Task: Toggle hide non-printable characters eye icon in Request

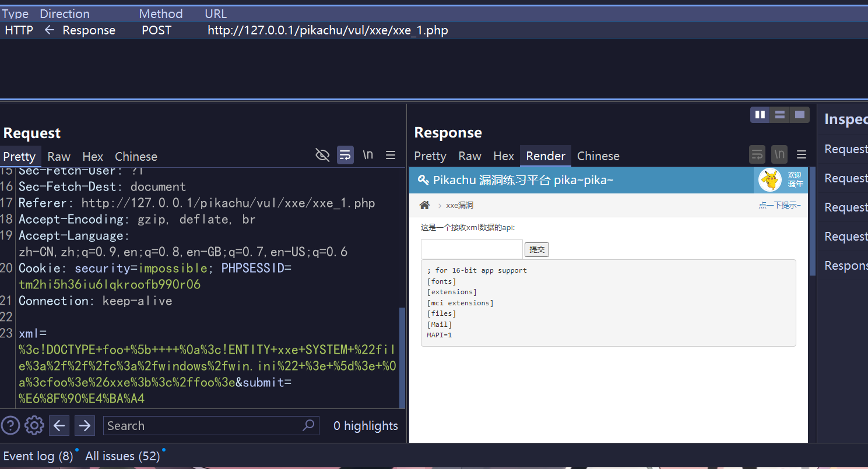Action: coord(322,155)
